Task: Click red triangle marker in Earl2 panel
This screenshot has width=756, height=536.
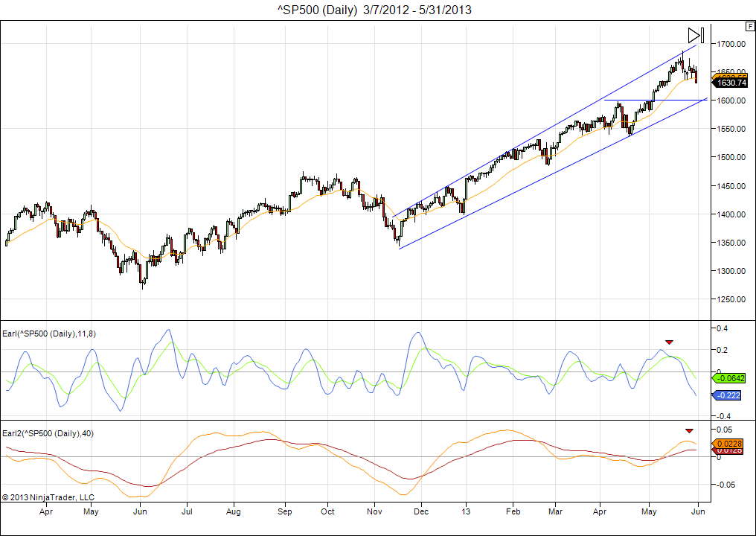Action: click(x=689, y=430)
